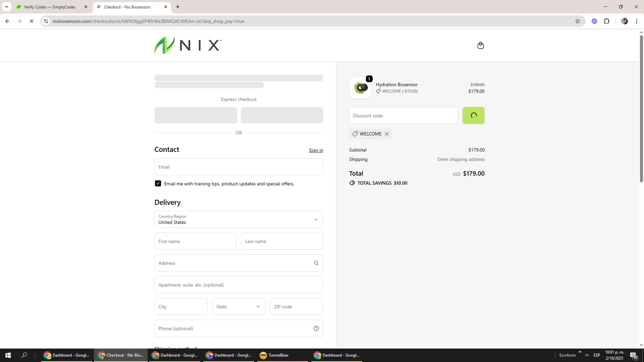Click the Apartment, suite field
This screenshot has width=644, height=362.
point(239,285)
